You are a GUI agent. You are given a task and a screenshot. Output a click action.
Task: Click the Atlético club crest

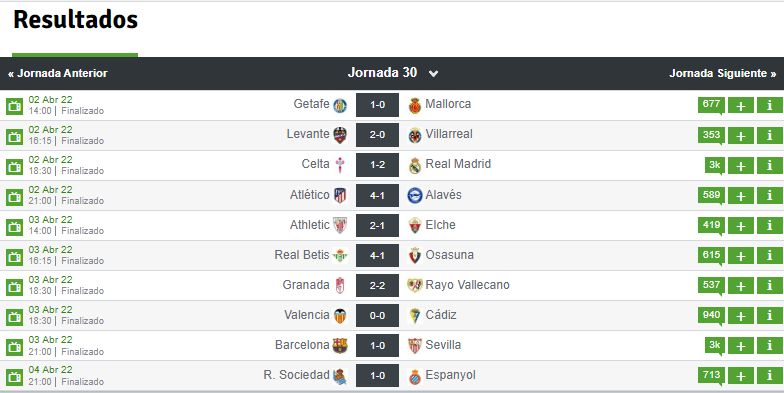pos(340,195)
